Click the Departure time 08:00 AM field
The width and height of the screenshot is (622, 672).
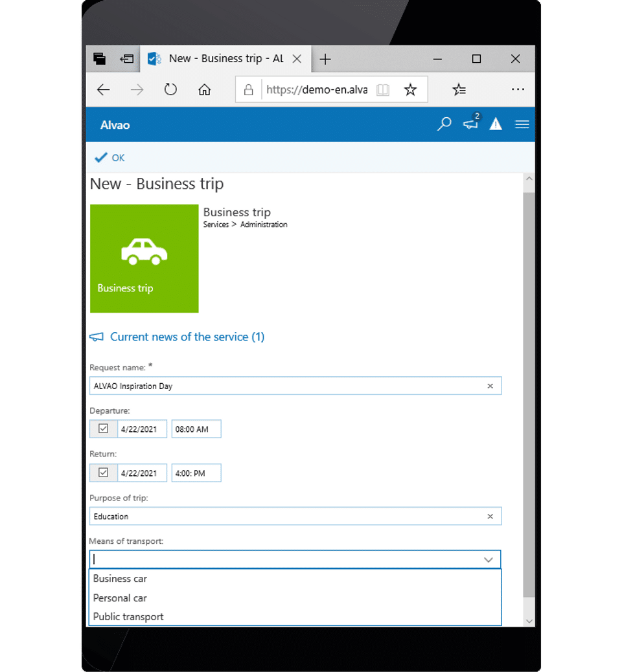(196, 429)
